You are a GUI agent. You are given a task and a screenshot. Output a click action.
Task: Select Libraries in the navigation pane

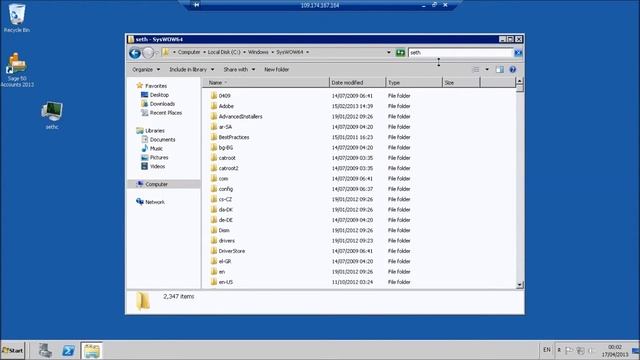(155, 131)
